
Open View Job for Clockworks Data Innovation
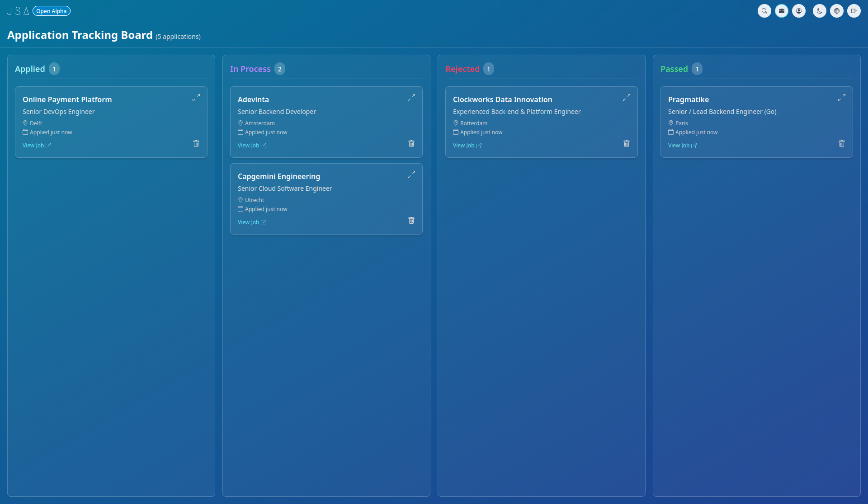[x=467, y=145]
